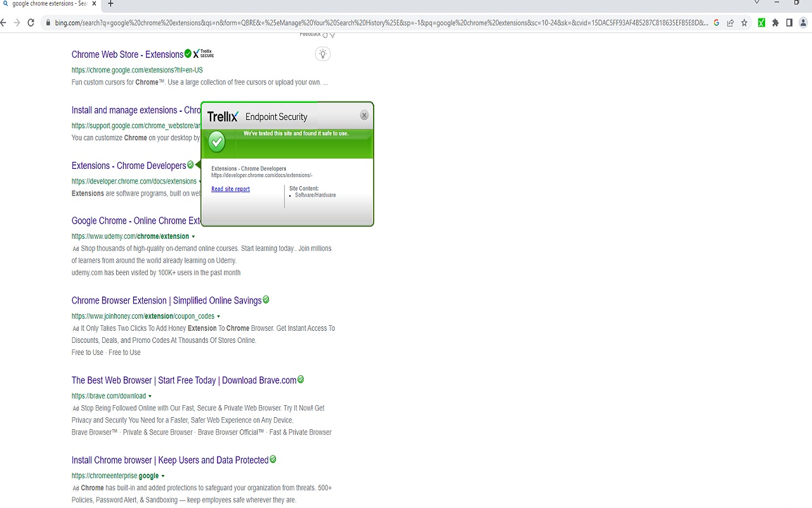Open the Read site report link
Image resolution: width=812 pixels, height=508 pixels.
230,189
